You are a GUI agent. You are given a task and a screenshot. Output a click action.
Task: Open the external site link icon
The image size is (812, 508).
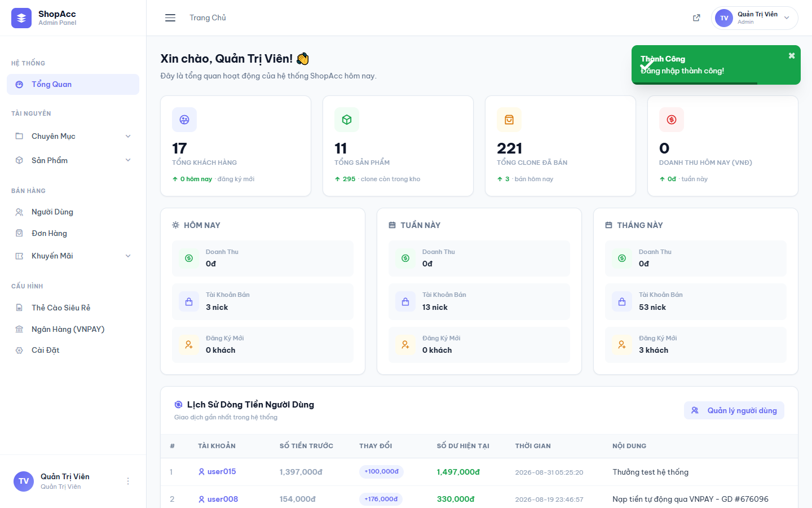(x=696, y=18)
